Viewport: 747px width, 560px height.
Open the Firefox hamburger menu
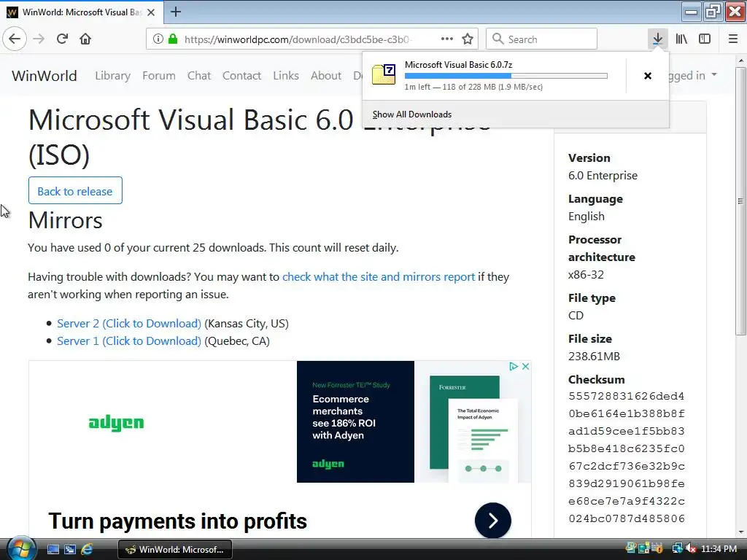coord(733,39)
